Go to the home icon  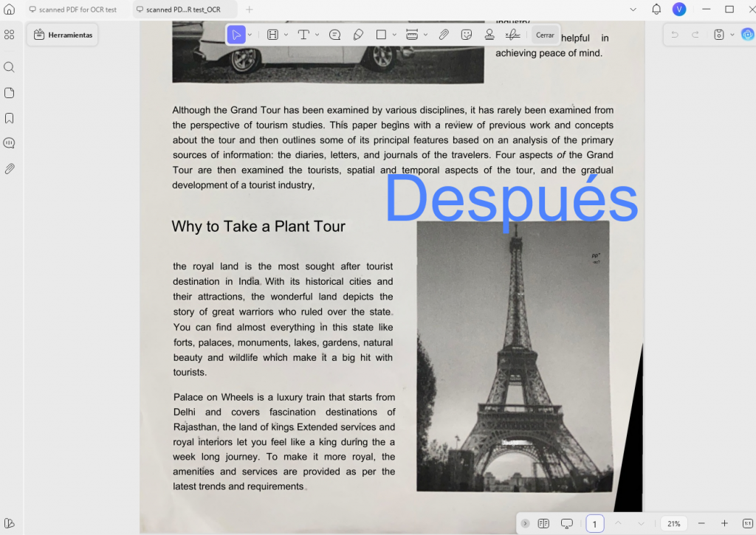click(9, 10)
